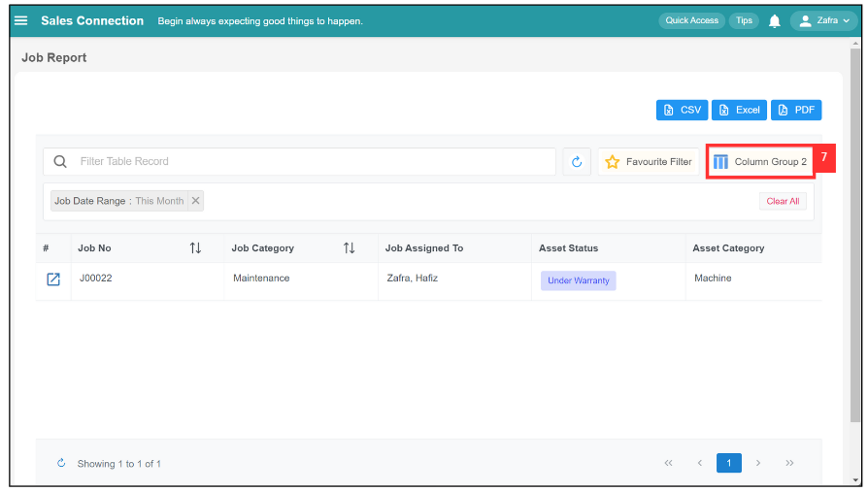Open the Quick Access menu
868x492 pixels.
pyautogui.click(x=692, y=20)
